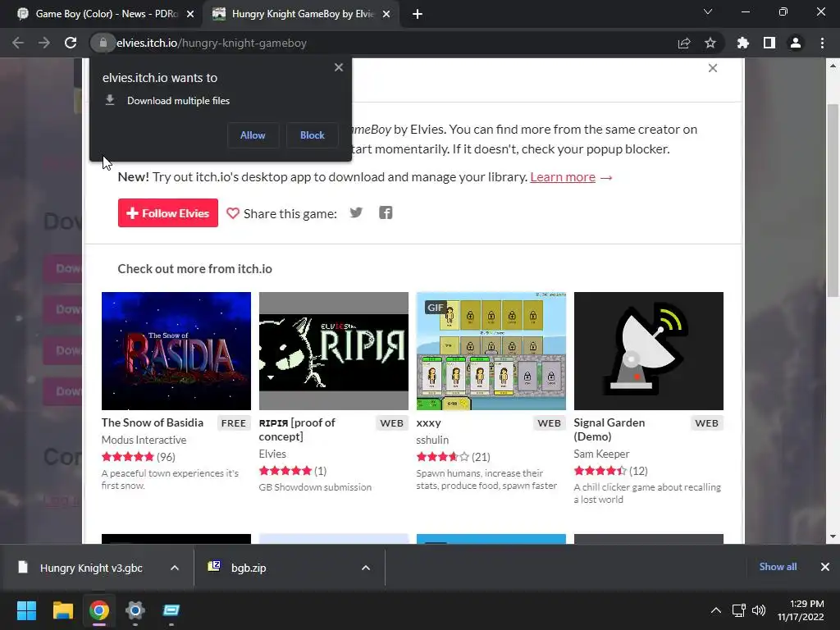Viewport: 840px width, 630px height.
Task: Toggle the browser side panel icon
Action: (x=769, y=43)
